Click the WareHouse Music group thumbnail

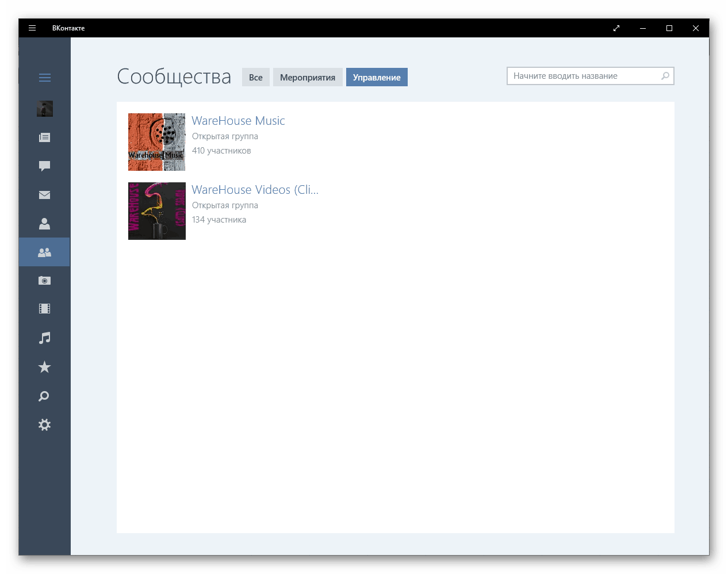click(x=157, y=142)
